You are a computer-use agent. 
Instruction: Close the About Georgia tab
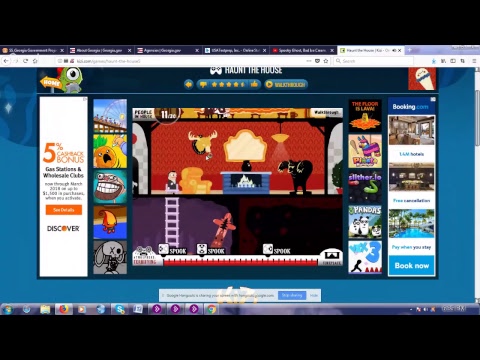129,50
